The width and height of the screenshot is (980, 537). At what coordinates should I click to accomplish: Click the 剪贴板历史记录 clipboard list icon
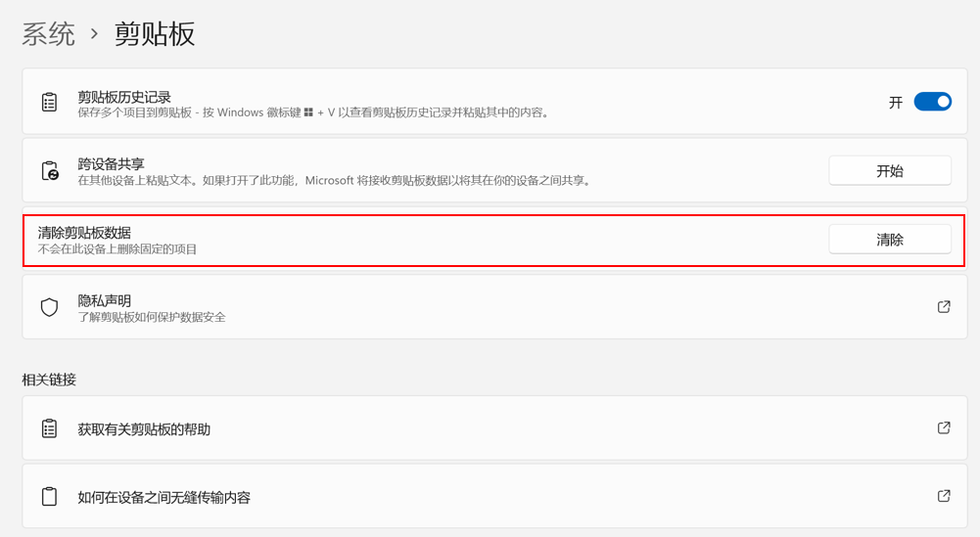(x=49, y=102)
